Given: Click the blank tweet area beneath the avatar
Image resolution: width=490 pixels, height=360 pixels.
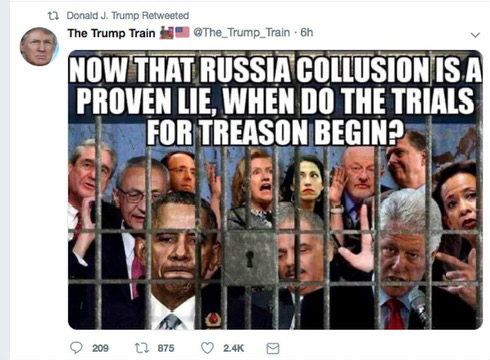Looking at the screenshot, I should tap(39, 200).
